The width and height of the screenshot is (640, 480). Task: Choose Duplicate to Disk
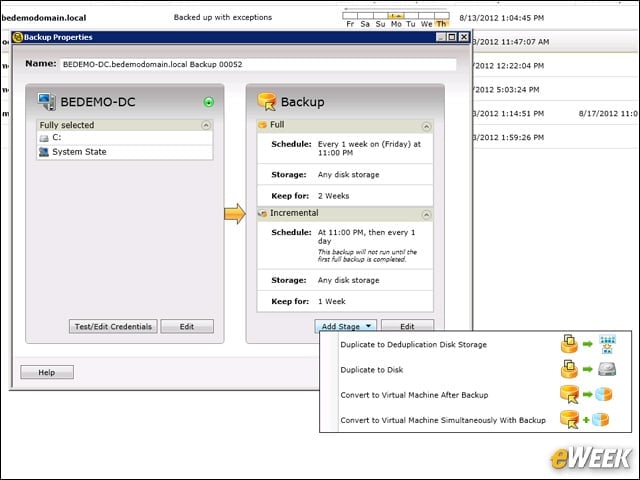[371, 370]
